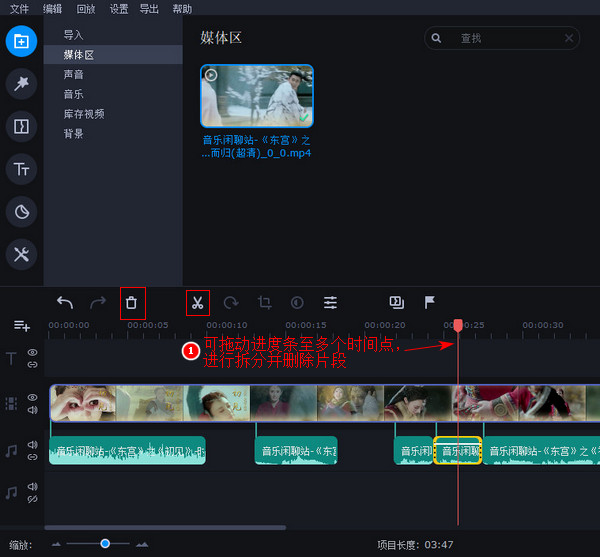This screenshot has height=557, width=600.
Task: Click the Crop tool icon
Action: (264, 303)
